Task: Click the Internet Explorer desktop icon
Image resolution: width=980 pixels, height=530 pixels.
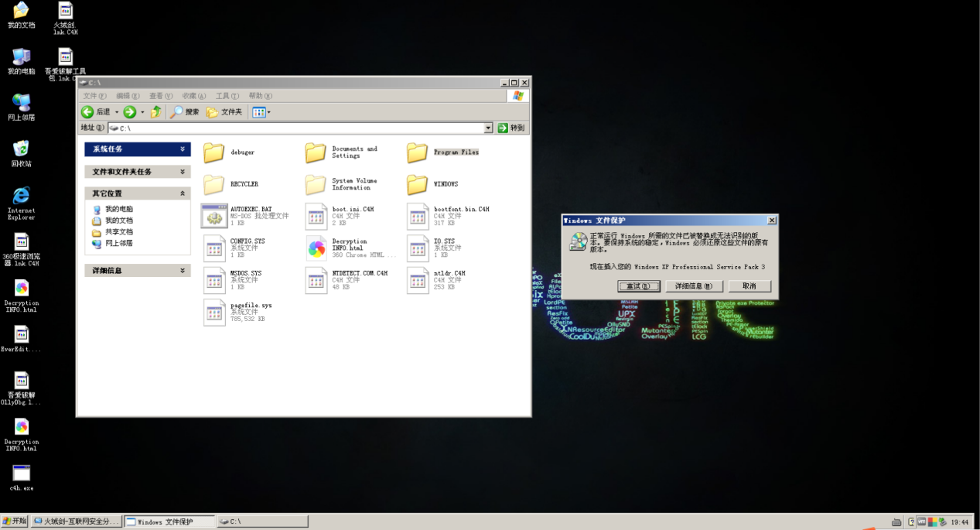Action: (x=21, y=196)
